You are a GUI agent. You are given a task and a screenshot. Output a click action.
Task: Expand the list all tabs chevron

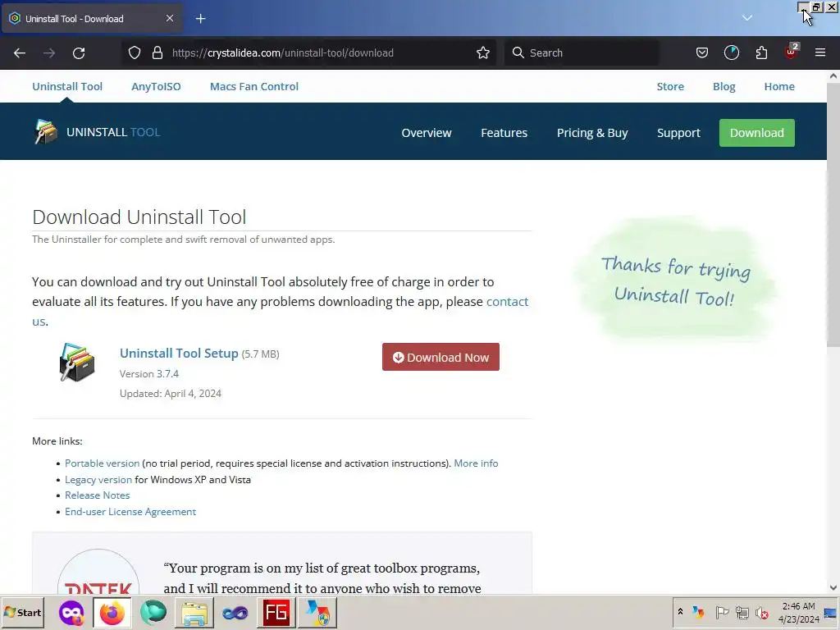tap(746, 18)
